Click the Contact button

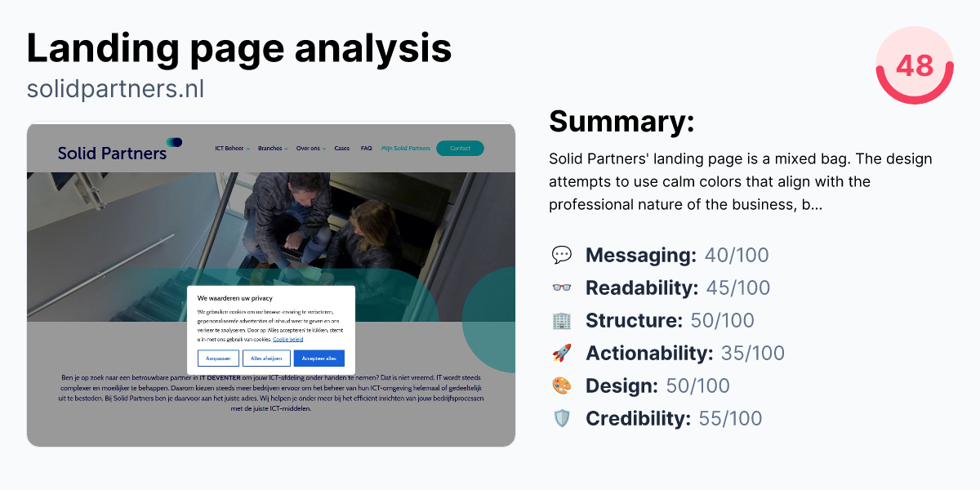(460, 148)
